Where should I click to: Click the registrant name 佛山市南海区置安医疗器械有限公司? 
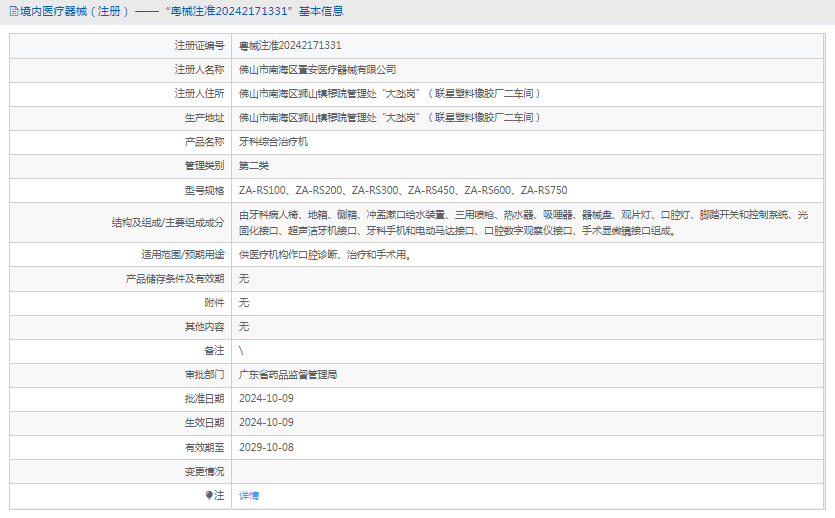(317, 70)
